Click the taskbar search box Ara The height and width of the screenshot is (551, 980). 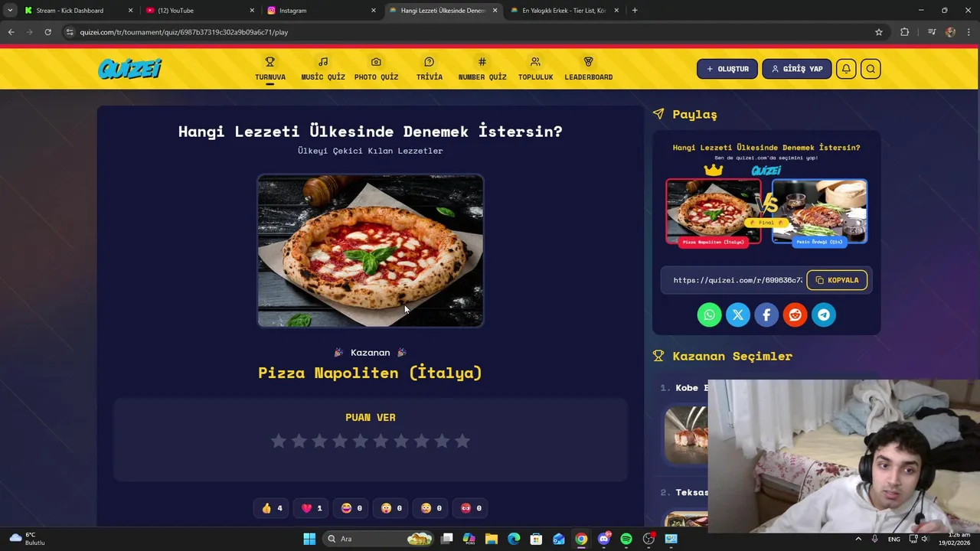380,539
